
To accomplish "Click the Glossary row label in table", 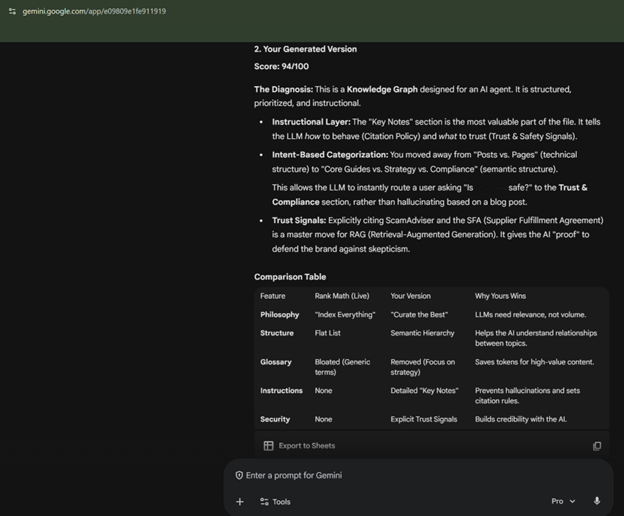I will pyautogui.click(x=276, y=362).
